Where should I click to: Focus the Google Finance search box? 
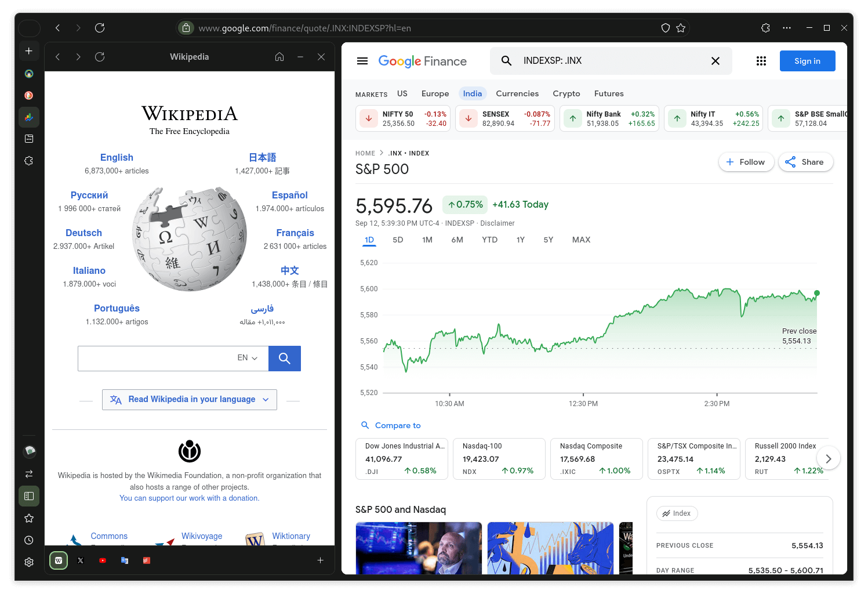click(611, 61)
